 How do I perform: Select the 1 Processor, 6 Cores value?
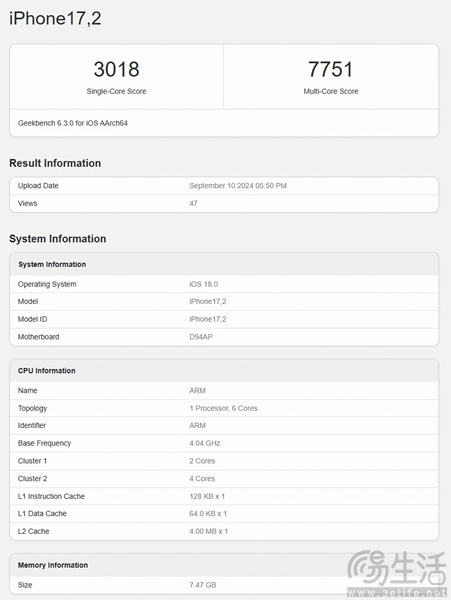[223, 408]
